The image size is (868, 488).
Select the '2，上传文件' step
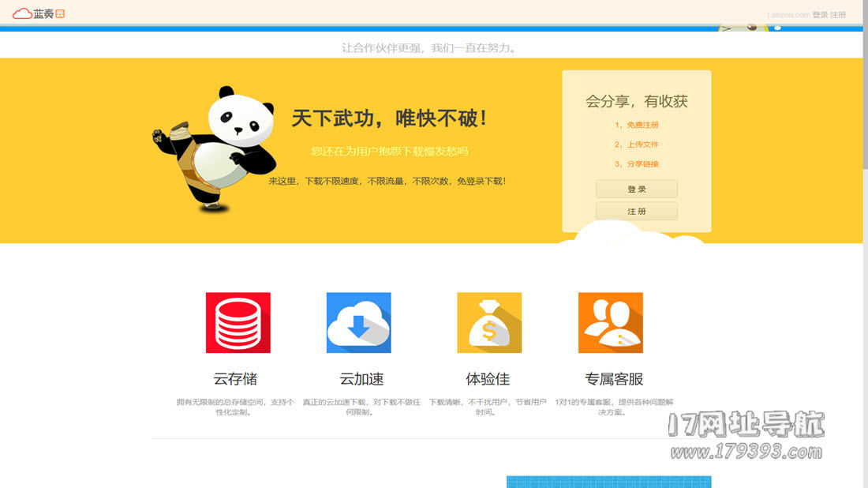(636, 145)
